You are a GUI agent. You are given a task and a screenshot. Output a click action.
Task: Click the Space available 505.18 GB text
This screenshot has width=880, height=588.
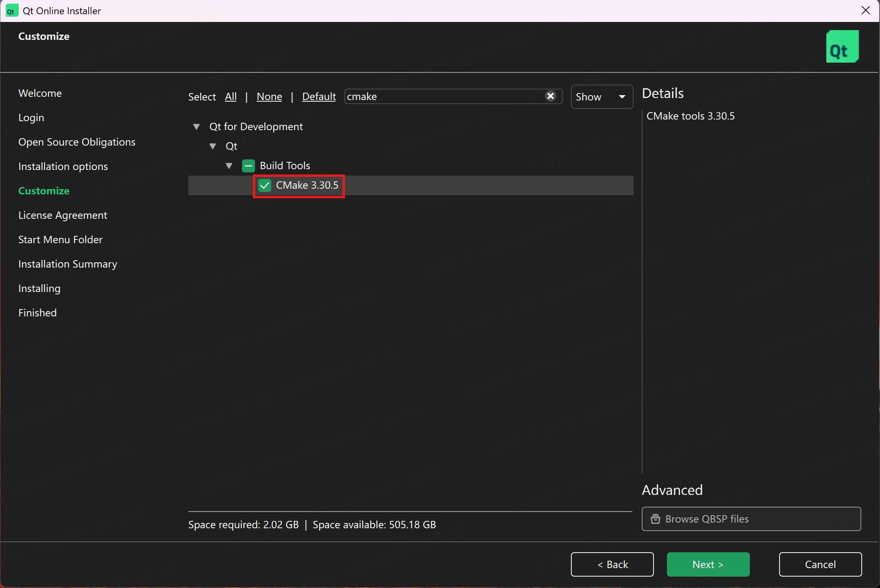coord(374,525)
